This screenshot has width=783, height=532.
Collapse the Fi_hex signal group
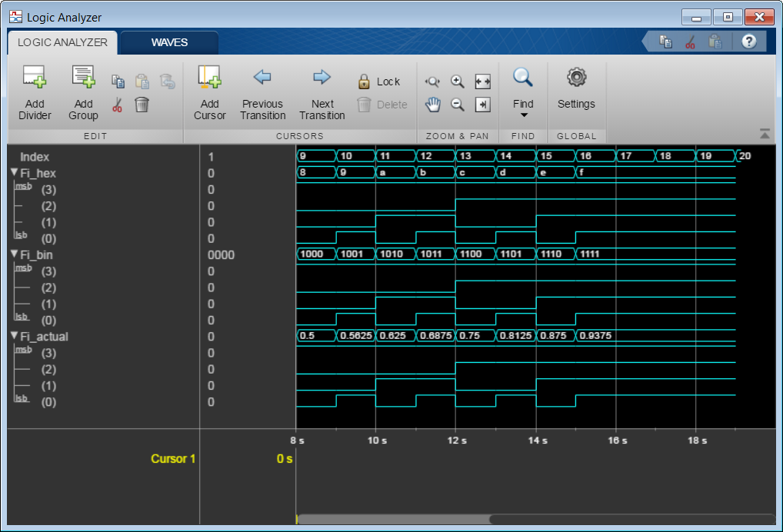pyautogui.click(x=14, y=173)
